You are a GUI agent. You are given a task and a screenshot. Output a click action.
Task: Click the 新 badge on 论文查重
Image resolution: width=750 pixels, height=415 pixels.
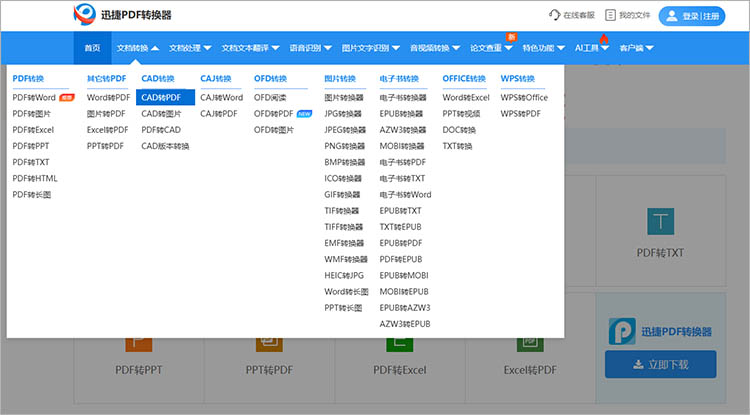[x=511, y=37]
